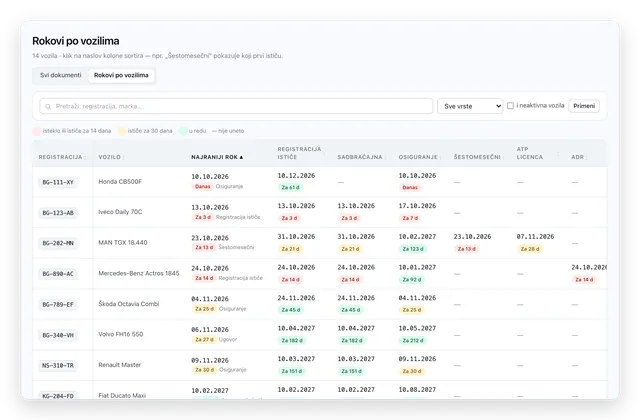Sort by 'Najraniji rok' column arrow

[x=241, y=157]
